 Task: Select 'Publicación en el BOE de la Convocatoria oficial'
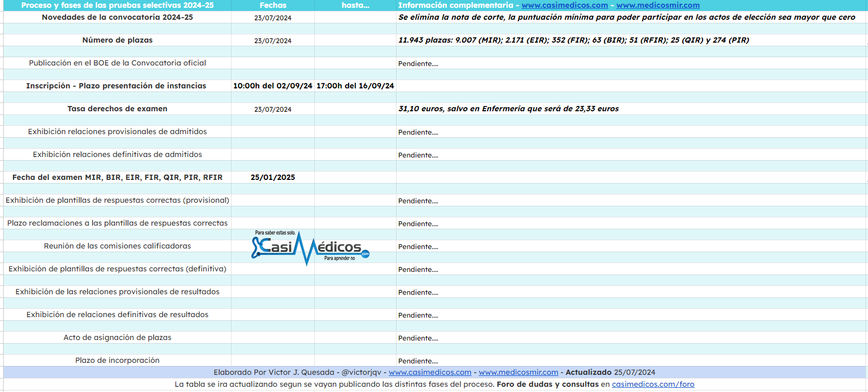click(x=118, y=63)
